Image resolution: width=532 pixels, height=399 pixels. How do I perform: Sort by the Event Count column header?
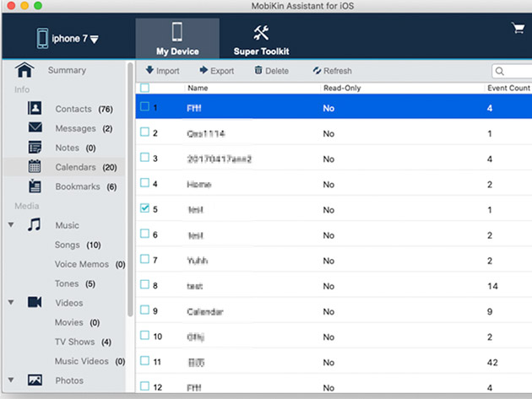tap(508, 88)
